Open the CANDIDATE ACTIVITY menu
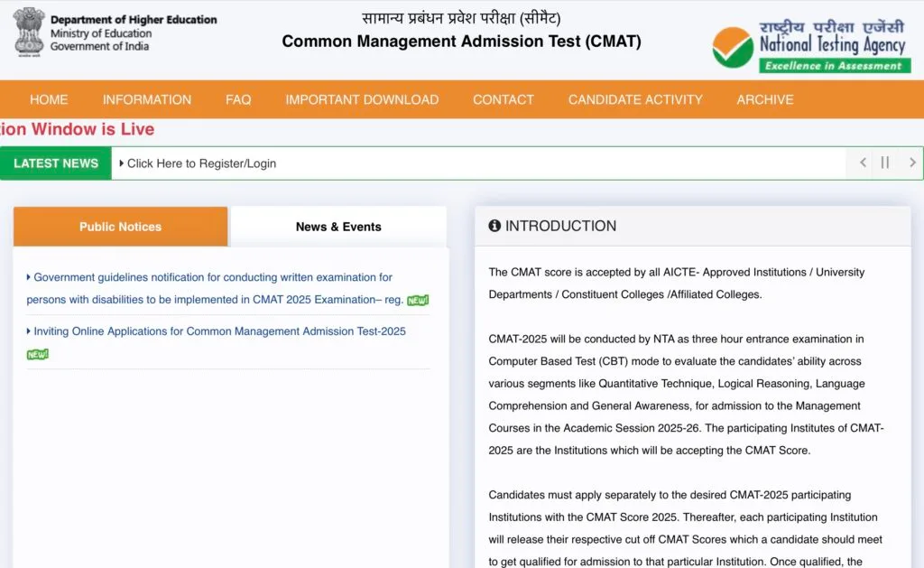Viewport: 924px width, 568px height. (x=635, y=99)
